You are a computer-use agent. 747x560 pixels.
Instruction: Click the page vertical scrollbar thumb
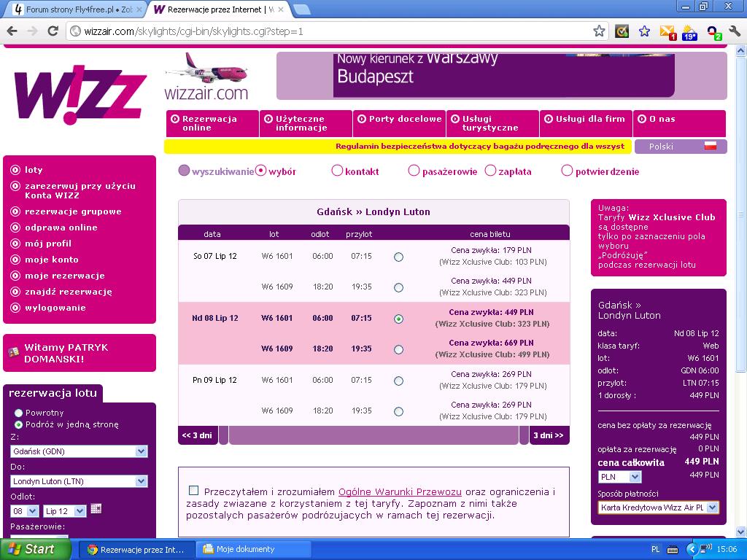point(741,213)
